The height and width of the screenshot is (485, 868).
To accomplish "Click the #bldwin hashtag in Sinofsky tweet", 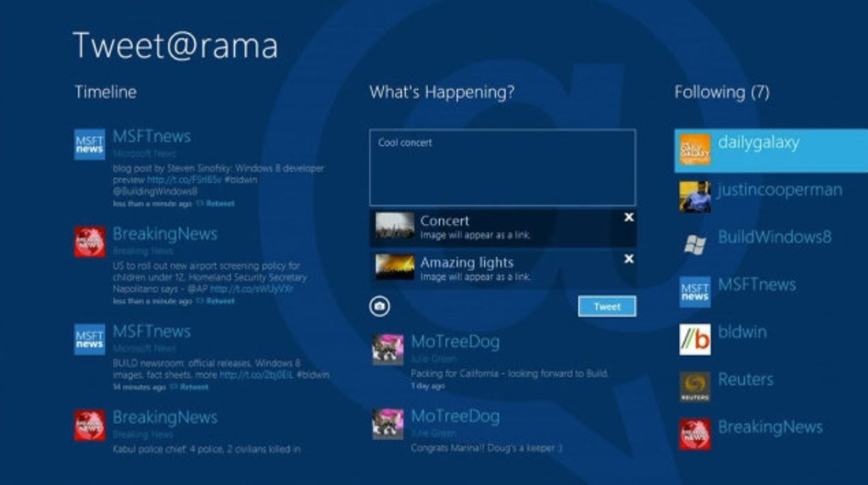I will click(x=241, y=180).
